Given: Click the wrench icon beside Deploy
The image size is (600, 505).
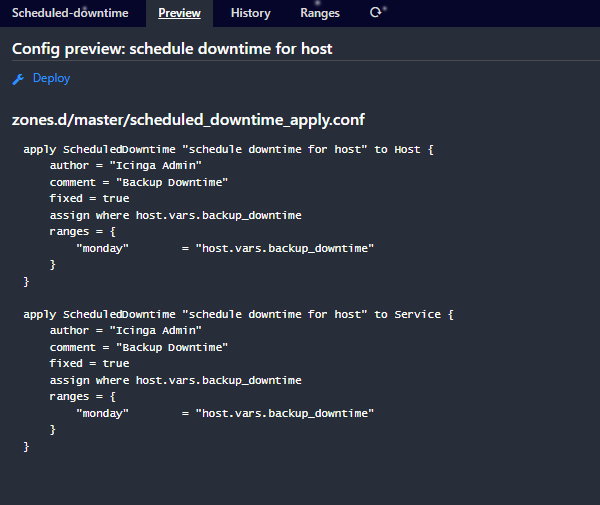Looking at the screenshot, I should pyautogui.click(x=18, y=78).
